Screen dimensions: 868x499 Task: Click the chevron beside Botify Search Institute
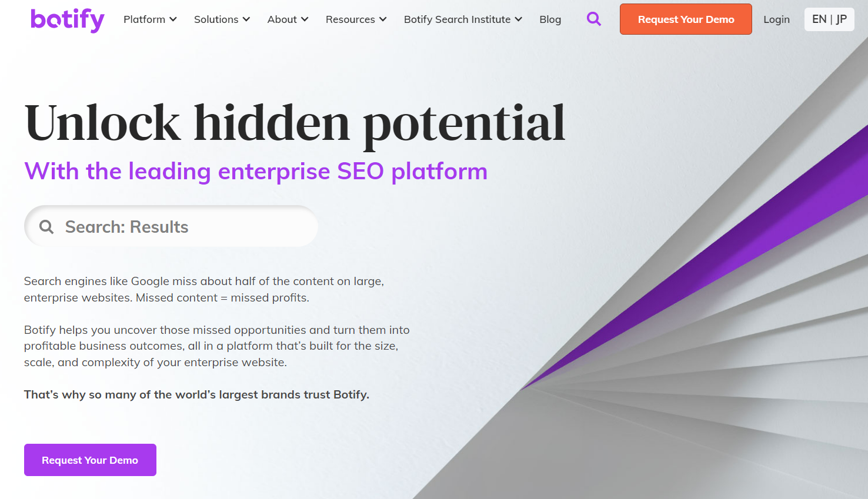[519, 19]
